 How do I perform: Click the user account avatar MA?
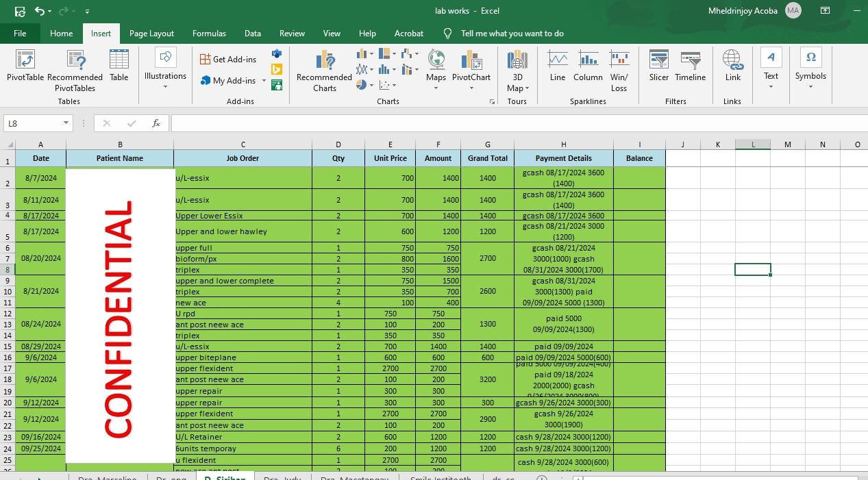pos(793,11)
